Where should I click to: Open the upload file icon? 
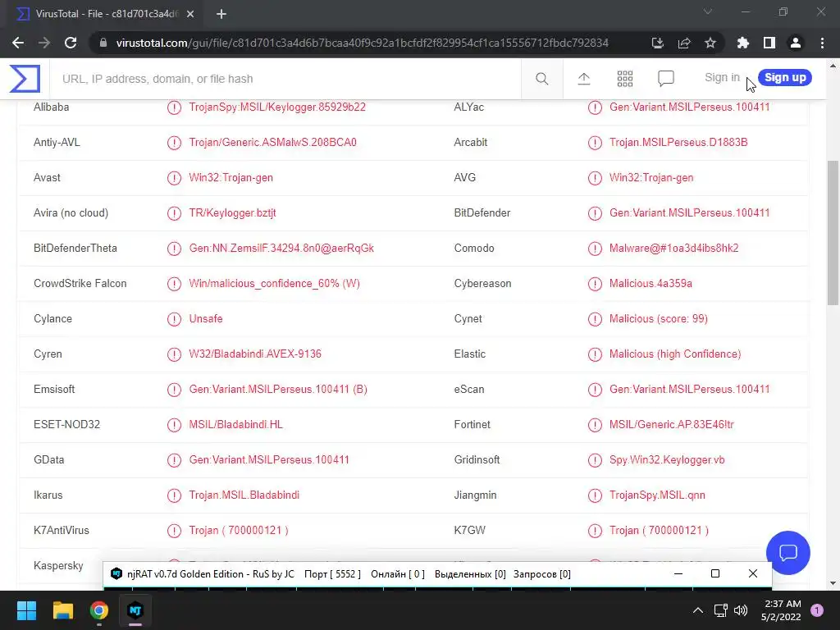584,79
